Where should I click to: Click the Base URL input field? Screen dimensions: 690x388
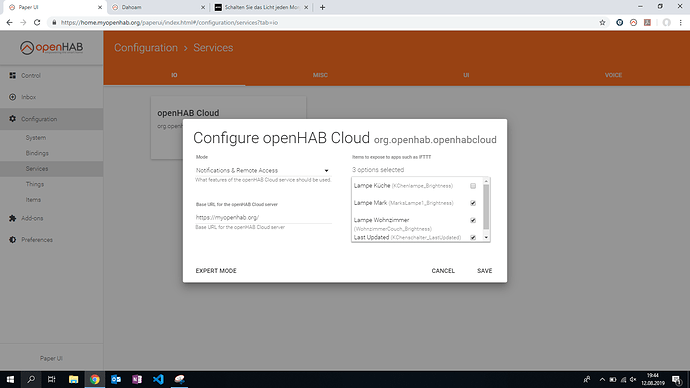tap(263, 217)
